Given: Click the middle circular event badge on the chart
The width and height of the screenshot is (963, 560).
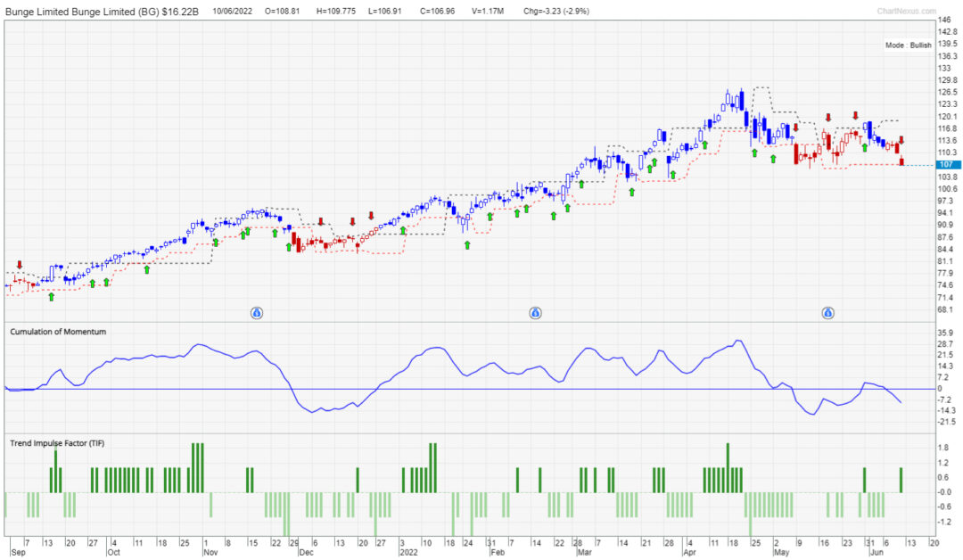Looking at the screenshot, I should pyautogui.click(x=535, y=313).
